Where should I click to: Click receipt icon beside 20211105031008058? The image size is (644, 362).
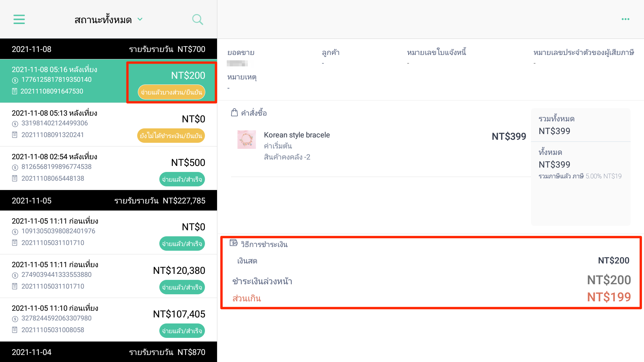click(15, 330)
